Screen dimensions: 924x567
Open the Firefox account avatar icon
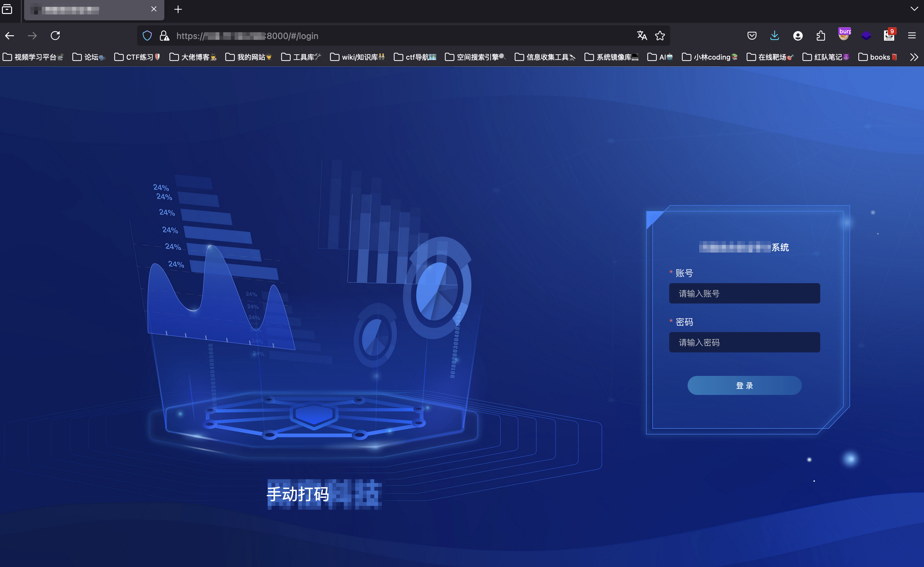pos(798,36)
